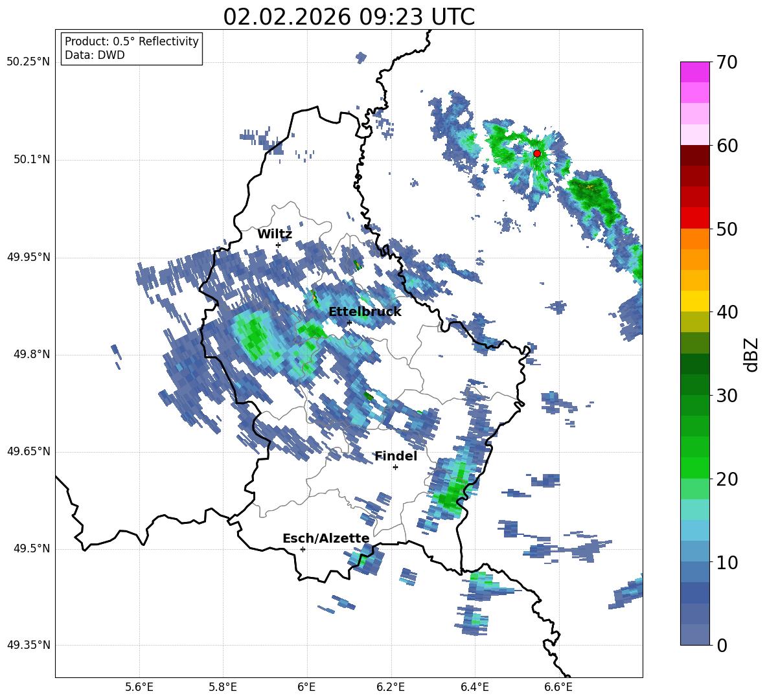The width and height of the screenshot is (767, 700).
Task: Click the 5.6°E longitude label
Action: (139, 688)
